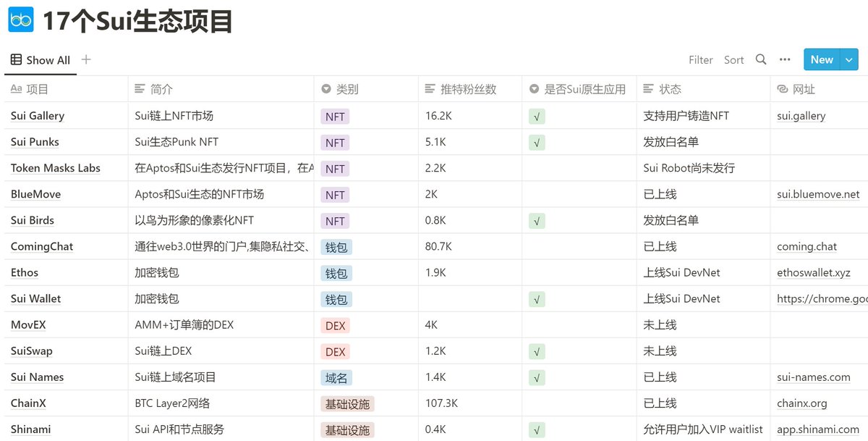Open the sui.gallery link
868x441 pixels.
[801, 116]
